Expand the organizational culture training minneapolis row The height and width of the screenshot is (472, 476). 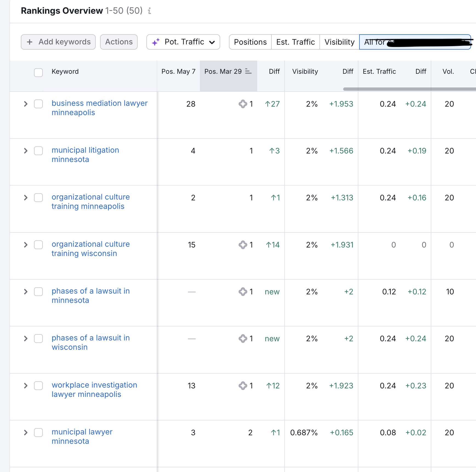click(x=26, y=198)
